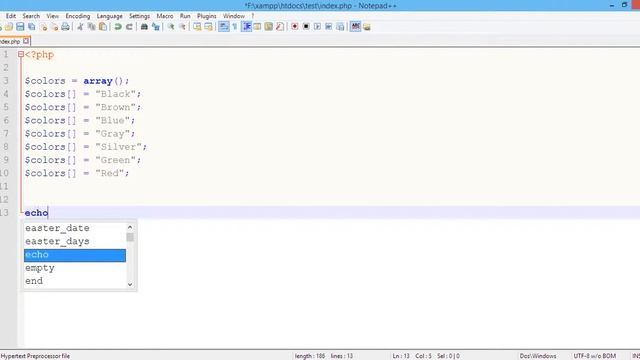This screenshot has width=640, height=360.
Task: Click the Redo arrow icon
Action: coord(129,27)
